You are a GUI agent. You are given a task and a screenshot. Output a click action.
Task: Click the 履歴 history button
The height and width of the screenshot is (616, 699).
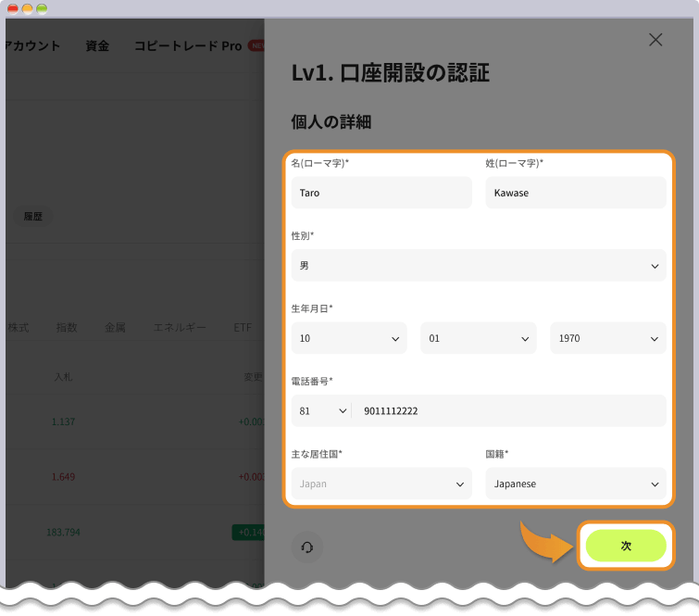pyautogui.click(x=32, y=217)
